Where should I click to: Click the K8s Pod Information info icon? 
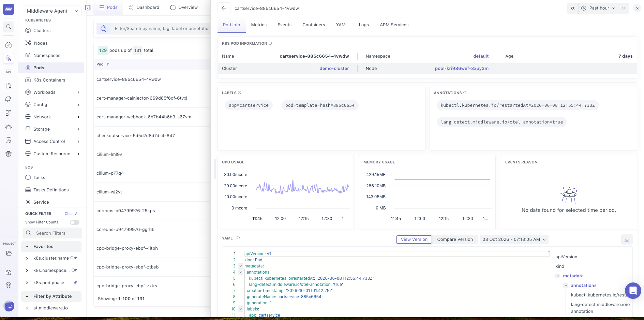tap(270, 43)
